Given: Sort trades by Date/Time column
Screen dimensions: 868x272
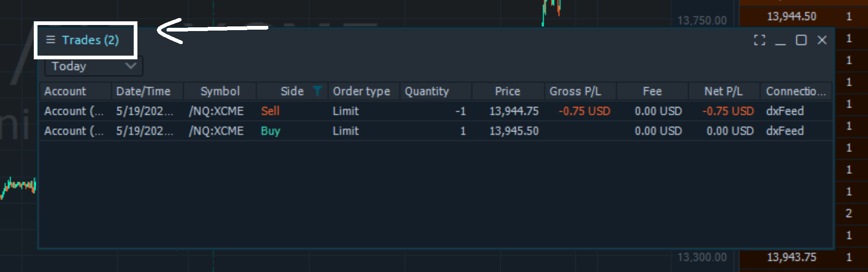Looking at the screenshot, I should coord(143,91).
